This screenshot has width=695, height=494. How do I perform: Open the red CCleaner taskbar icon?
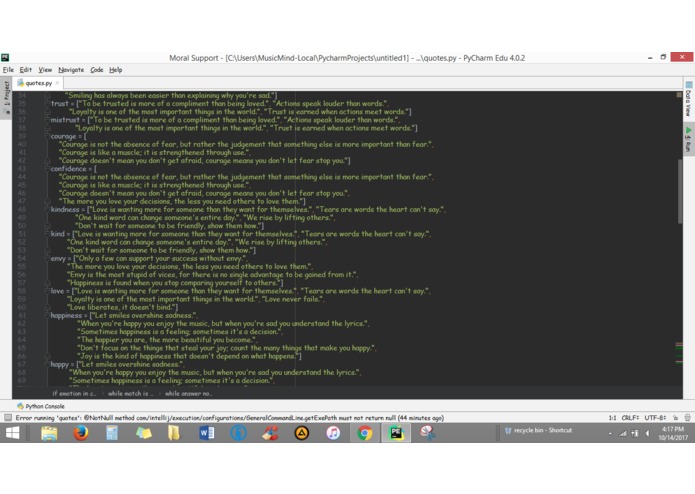coord(270,433)
